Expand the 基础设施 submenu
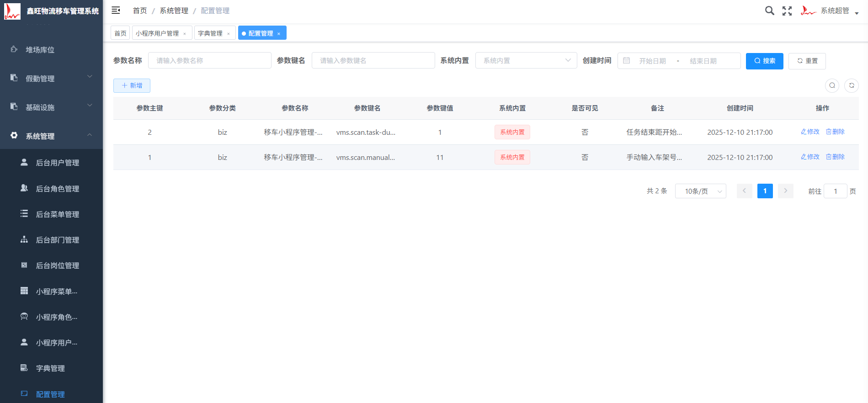The width and height of the screenshot is (868, 403). [x=51, y=107]
